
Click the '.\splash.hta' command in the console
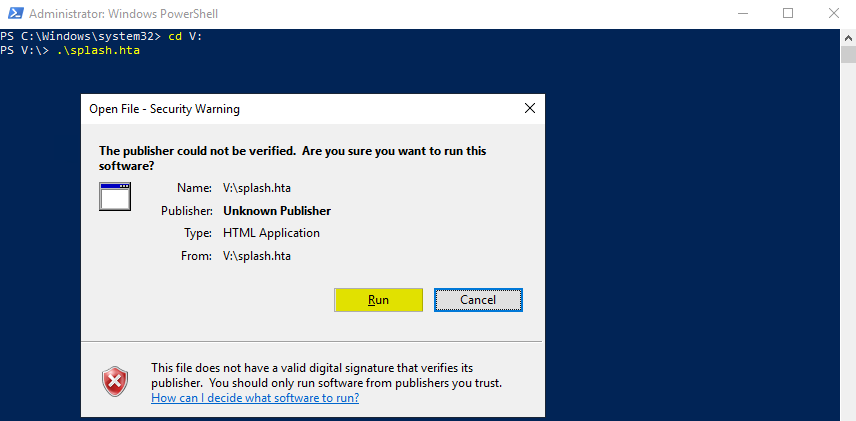98,50
